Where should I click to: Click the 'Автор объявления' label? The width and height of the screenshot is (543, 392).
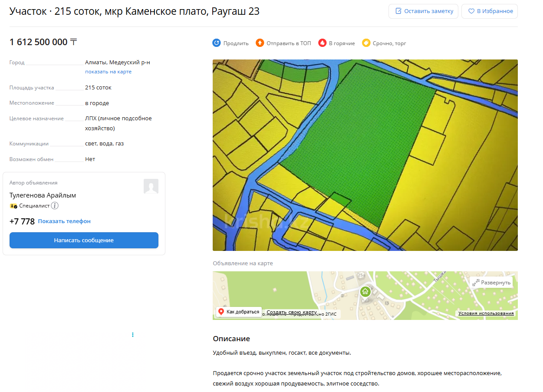(x=33, y=183)
